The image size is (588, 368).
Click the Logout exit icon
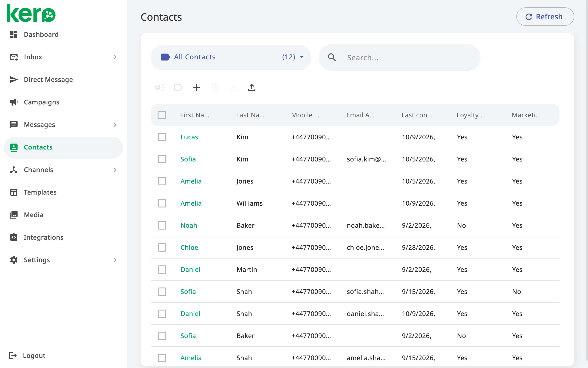[13, 356]
